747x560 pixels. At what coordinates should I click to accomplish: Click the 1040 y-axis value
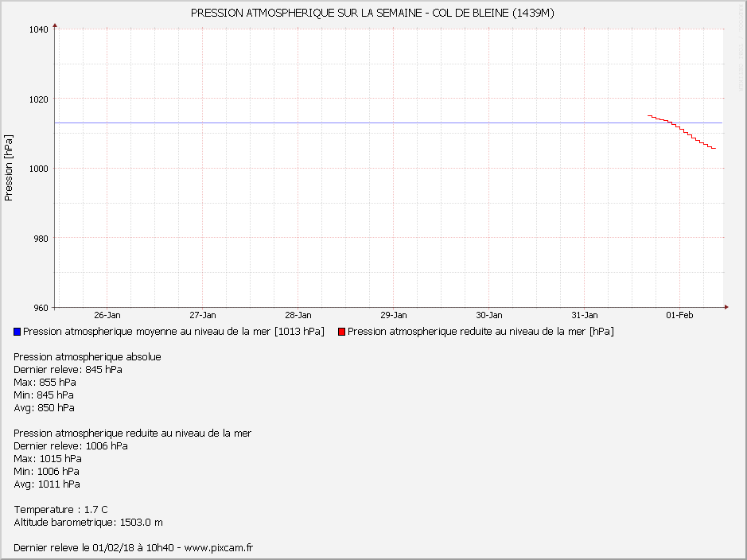pos(39,29)
